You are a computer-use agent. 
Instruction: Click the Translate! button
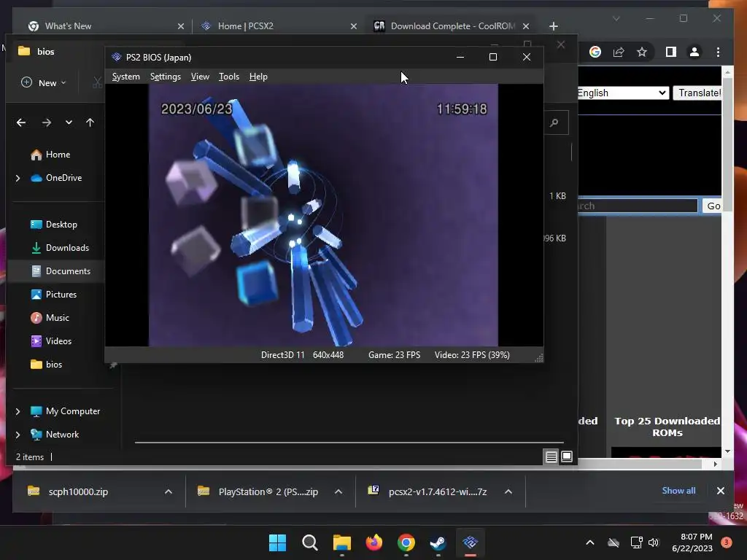pyautogui.click(x=698, y=93)
